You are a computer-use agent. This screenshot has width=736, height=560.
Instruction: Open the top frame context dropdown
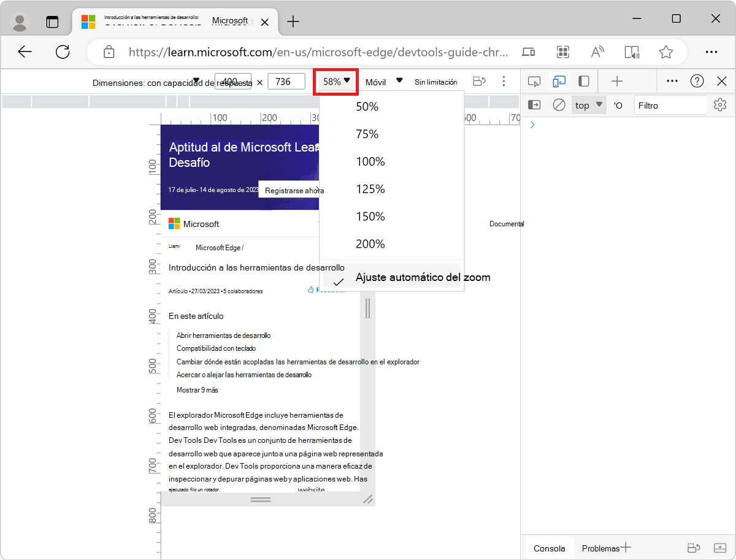click(x=588, y=105)
